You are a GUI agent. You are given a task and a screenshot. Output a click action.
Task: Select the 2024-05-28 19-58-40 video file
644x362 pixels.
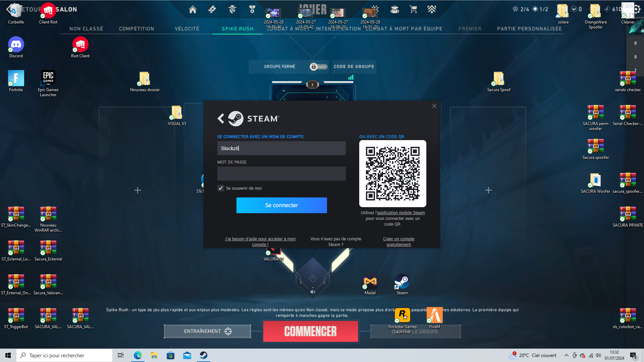point(274,18)
